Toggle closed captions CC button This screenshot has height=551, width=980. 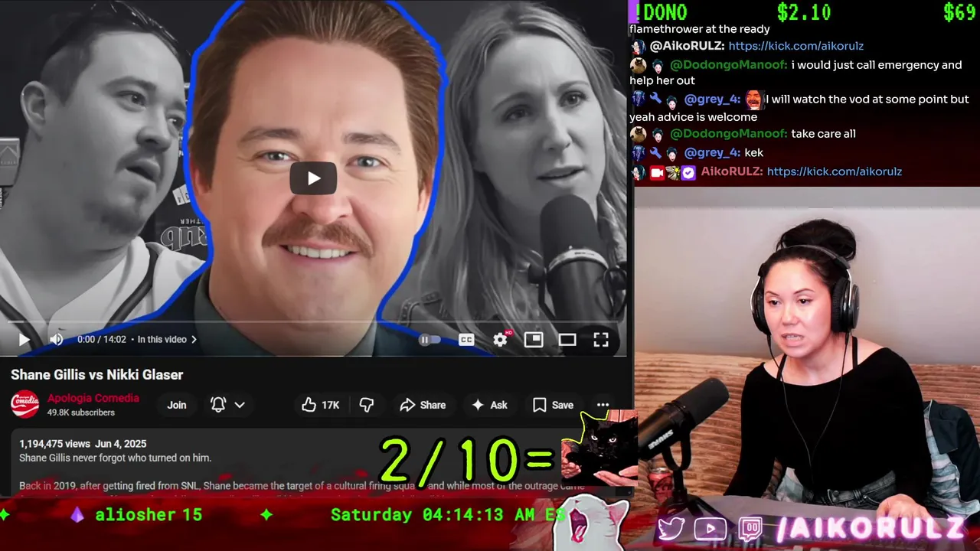[x=466, y=340]
